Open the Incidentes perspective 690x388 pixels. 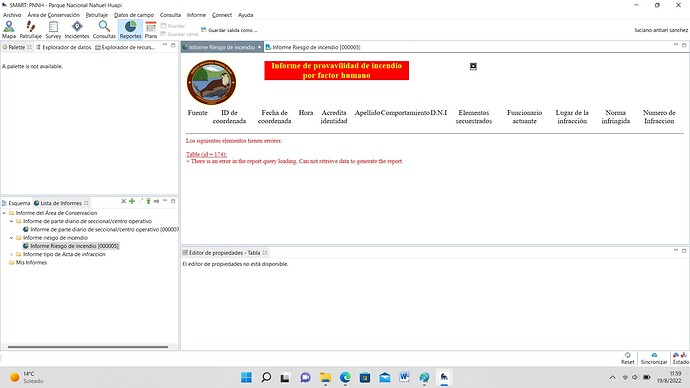77,30
